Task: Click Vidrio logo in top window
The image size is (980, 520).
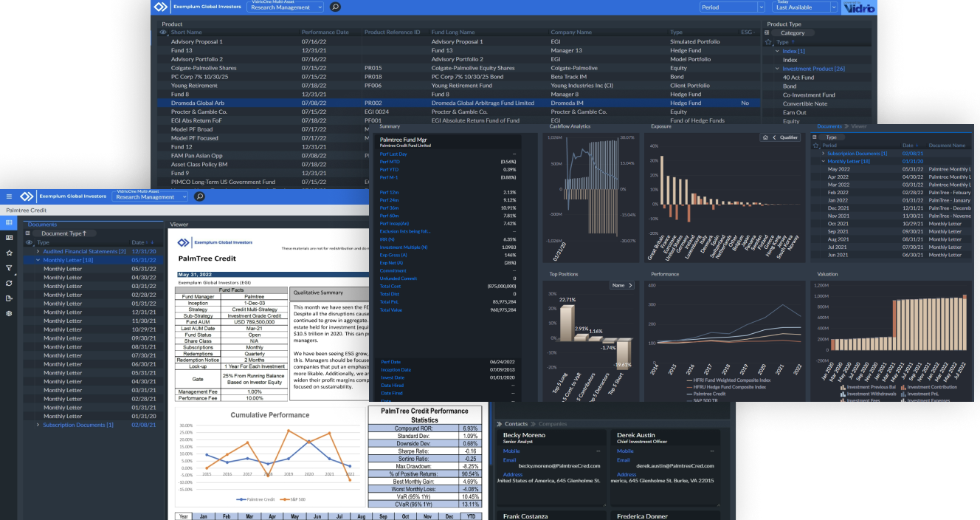Action: (858, 7)
